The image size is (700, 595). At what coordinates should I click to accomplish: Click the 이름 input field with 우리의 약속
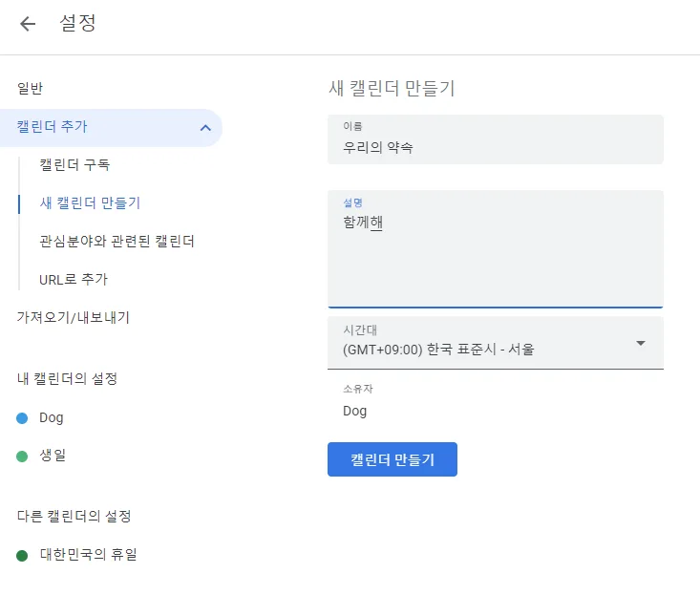[496, 139]
